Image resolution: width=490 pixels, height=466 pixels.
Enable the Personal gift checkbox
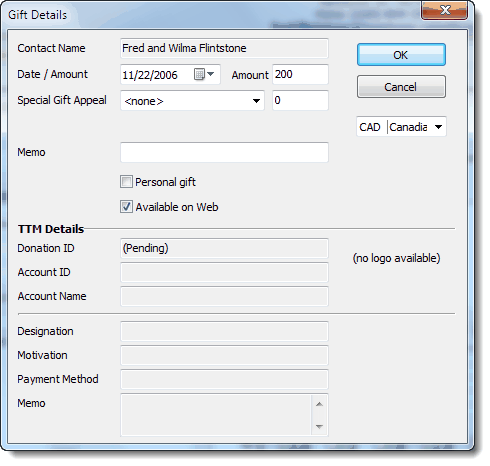tap(126, 182)
